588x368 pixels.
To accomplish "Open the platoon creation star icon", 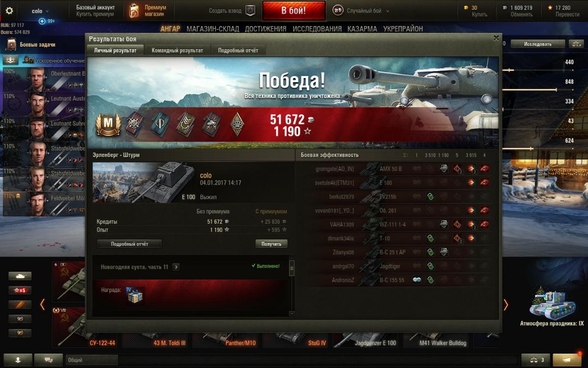I will [x=250, y=10].
